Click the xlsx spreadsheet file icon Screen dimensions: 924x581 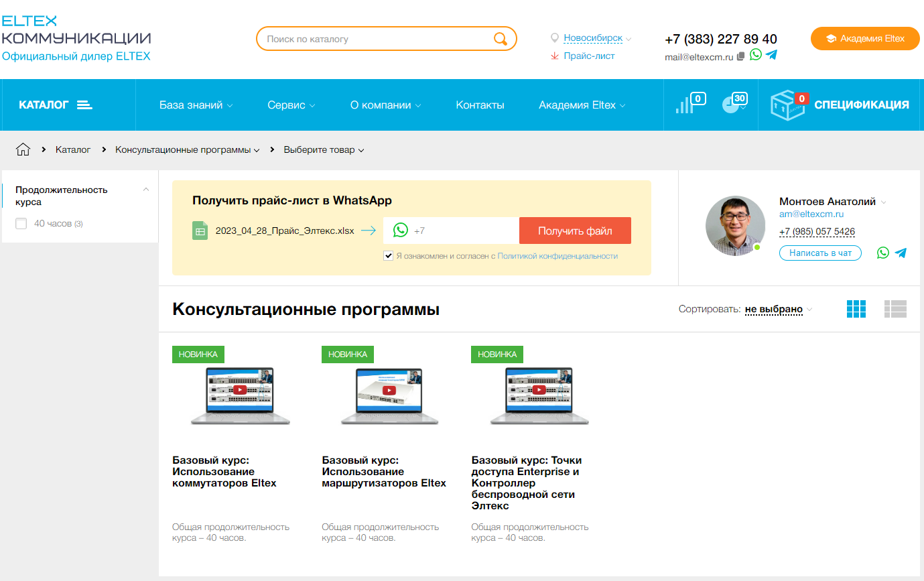click(200, 231)
